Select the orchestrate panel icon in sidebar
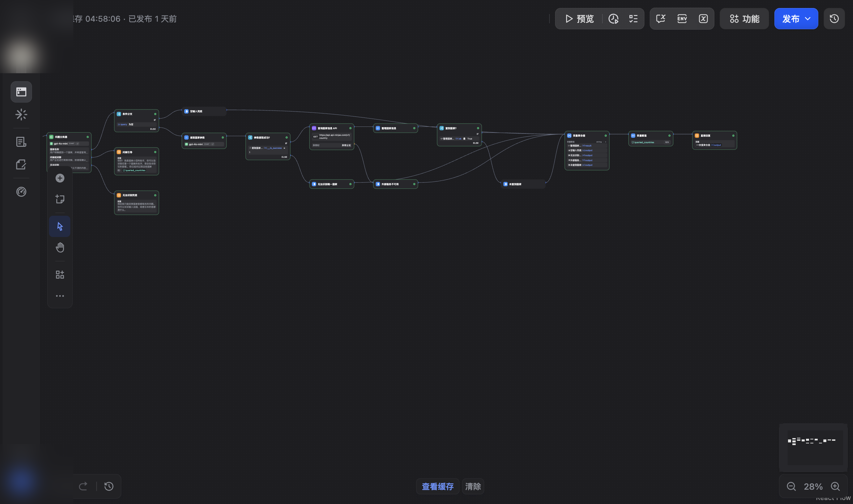The height and width of the screenshot is (504, 853). coord(21,92)
